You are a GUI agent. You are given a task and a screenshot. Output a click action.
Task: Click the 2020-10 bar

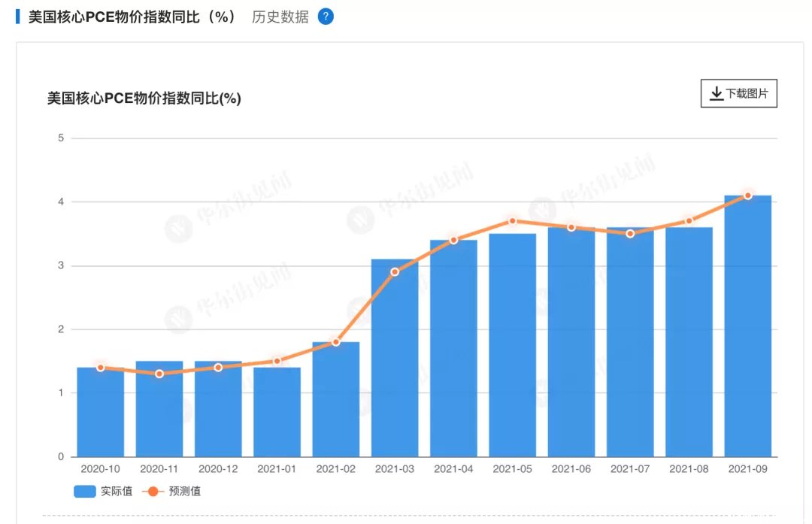[101, 412]
